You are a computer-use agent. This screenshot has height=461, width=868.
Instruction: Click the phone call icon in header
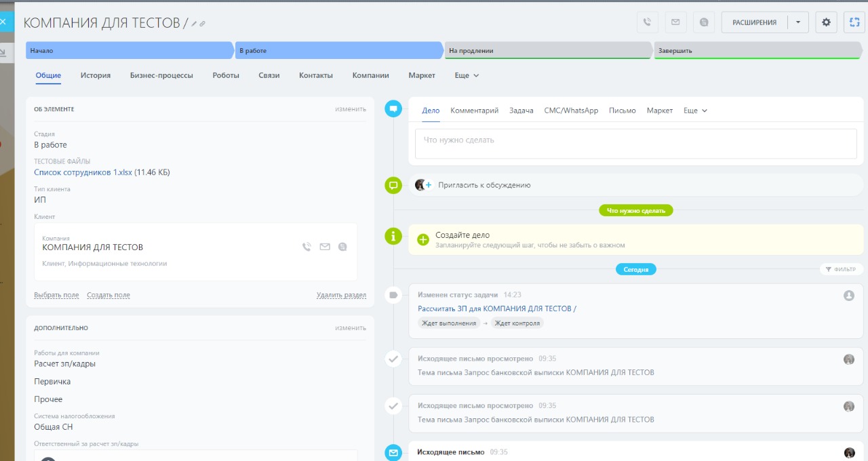[x=647, y=22]
